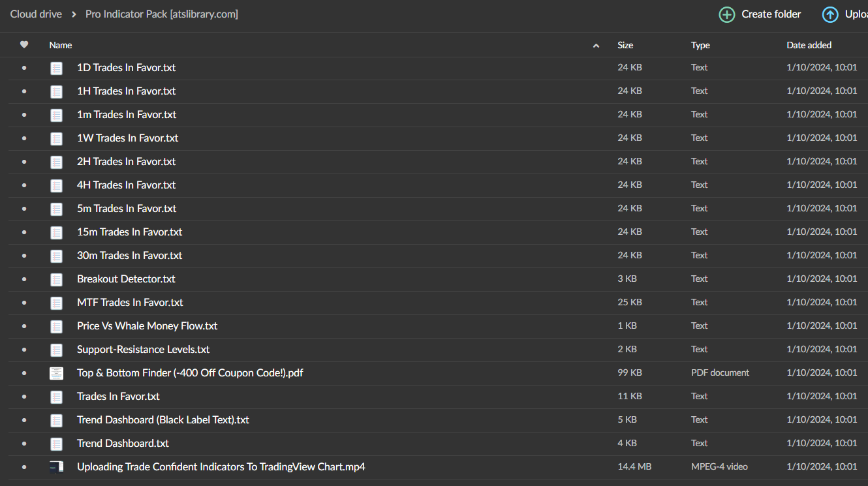Open Price Vs Whale Money Flow.txt
Image resolution: width=868 pixels, height=486 pixels.
point(147,326)
